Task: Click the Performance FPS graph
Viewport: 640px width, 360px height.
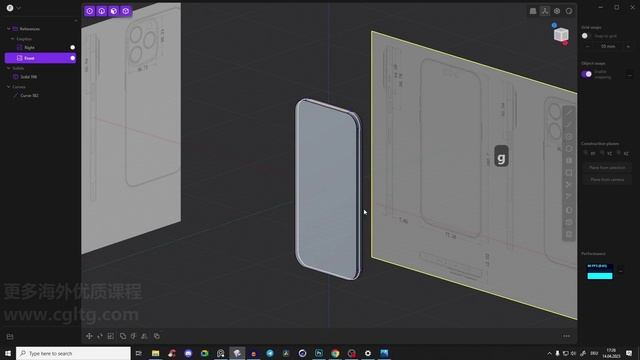Action: click(x=600, y=271)
